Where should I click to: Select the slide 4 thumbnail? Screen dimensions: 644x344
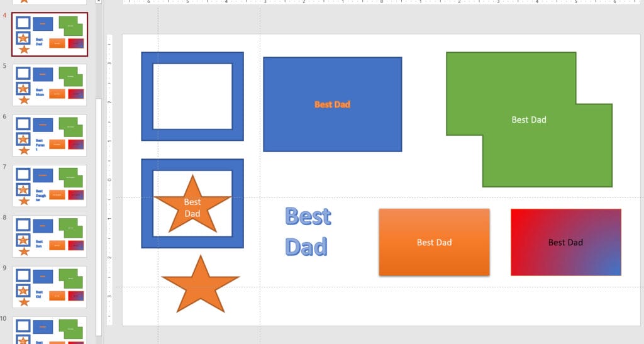50,35
